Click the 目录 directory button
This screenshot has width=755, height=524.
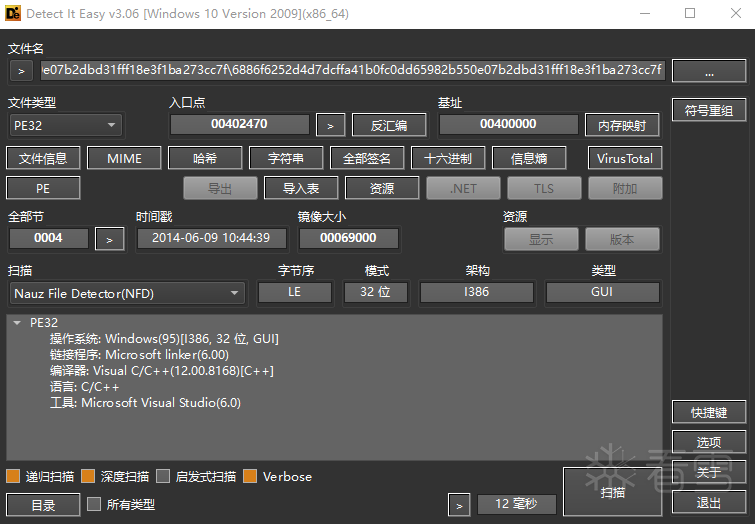(x=43, y=505)
